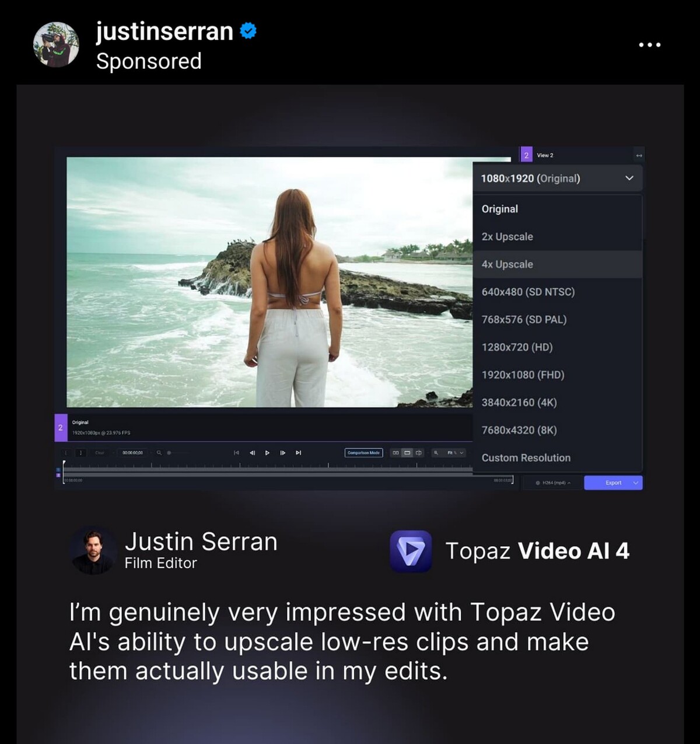Click the zoom magnifier icon near the timecode
Image resolution: width=700 pixels, height=744 pixels.
click(158, 452)
